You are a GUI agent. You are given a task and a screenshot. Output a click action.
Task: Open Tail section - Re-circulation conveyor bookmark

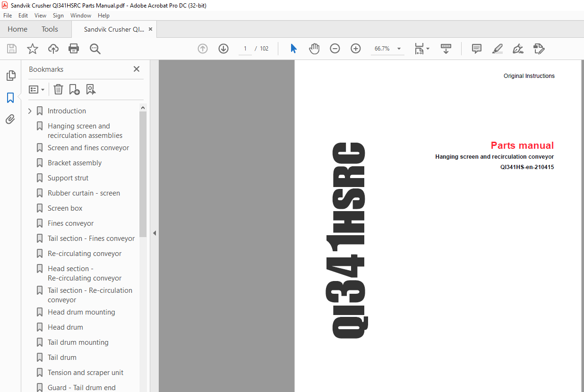90,295
